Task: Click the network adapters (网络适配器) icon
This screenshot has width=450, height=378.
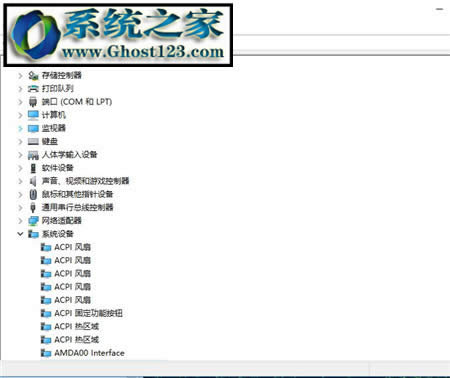Action: click(33, 221)
